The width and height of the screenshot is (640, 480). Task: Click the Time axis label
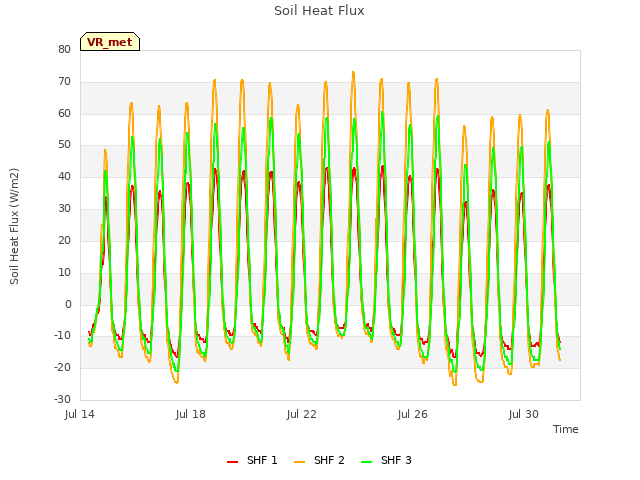pyautogui.click(x=566, y=429)
